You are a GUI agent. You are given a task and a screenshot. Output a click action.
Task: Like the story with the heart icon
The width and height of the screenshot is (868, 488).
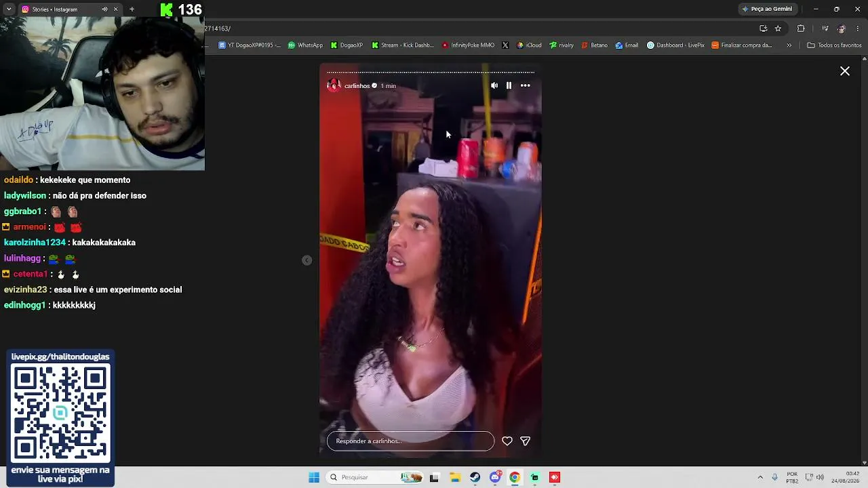[x=507, y=441]
